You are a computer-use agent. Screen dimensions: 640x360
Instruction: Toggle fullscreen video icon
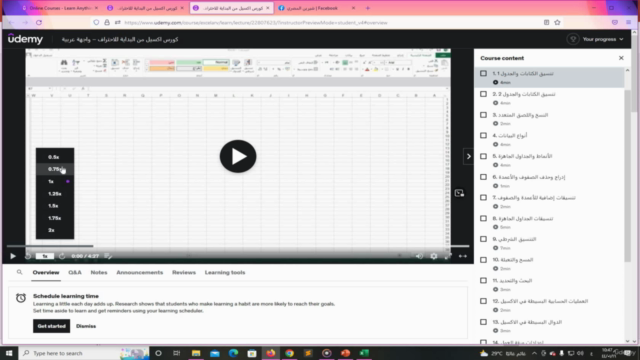[448, 256]
